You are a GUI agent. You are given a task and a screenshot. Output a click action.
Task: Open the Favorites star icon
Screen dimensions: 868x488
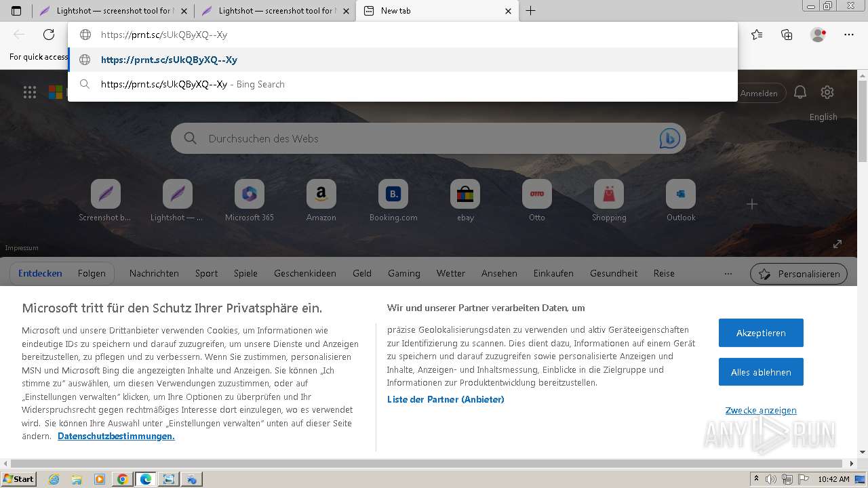pos(757,35)
